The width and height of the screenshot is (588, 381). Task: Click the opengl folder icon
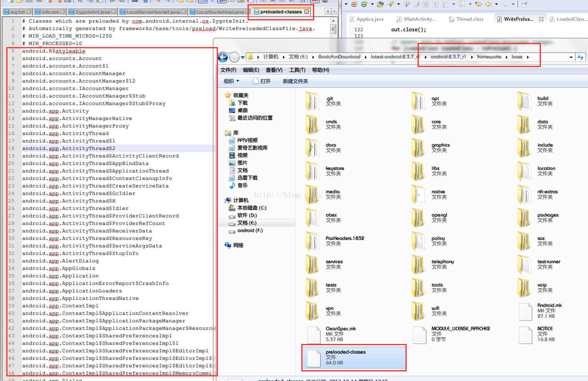[x=418, y=218]
